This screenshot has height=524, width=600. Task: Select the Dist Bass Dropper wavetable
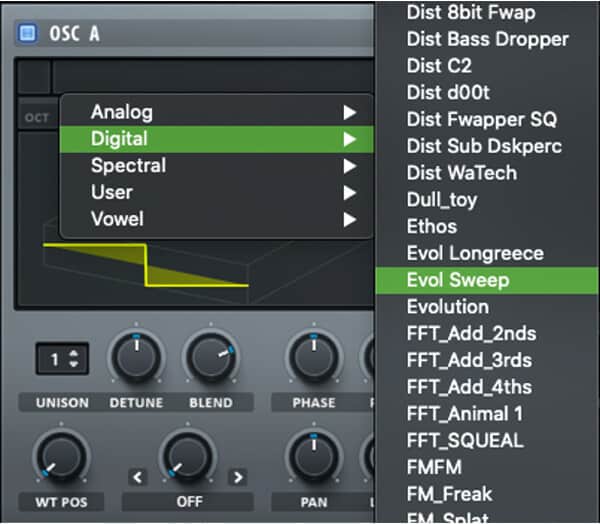487,39
